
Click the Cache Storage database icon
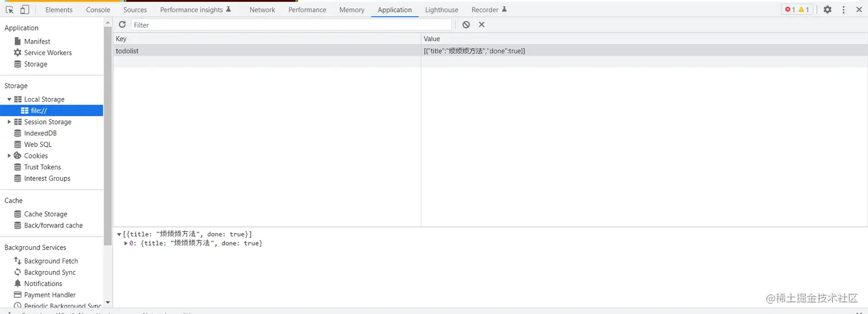point(18,214)
